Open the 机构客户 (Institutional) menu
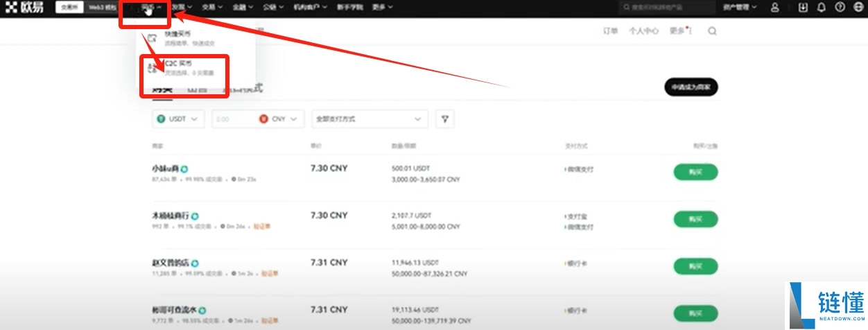The image size is (868, 330). coord(309,8)
